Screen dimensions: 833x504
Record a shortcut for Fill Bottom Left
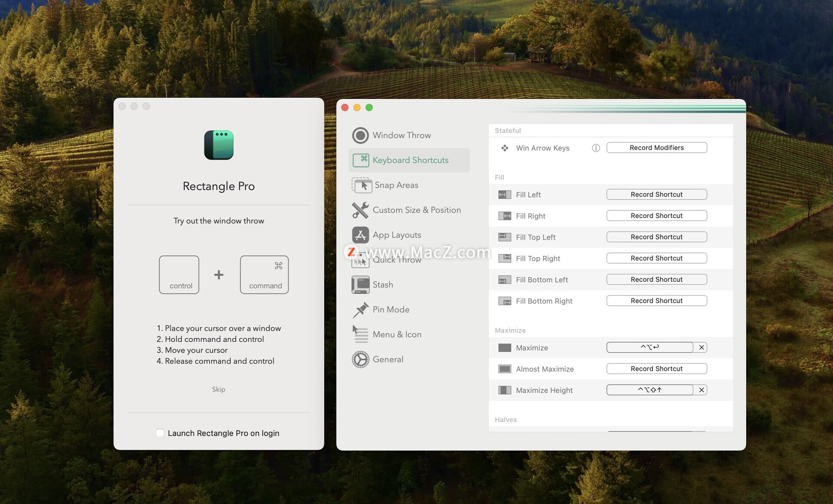(656, 279)
